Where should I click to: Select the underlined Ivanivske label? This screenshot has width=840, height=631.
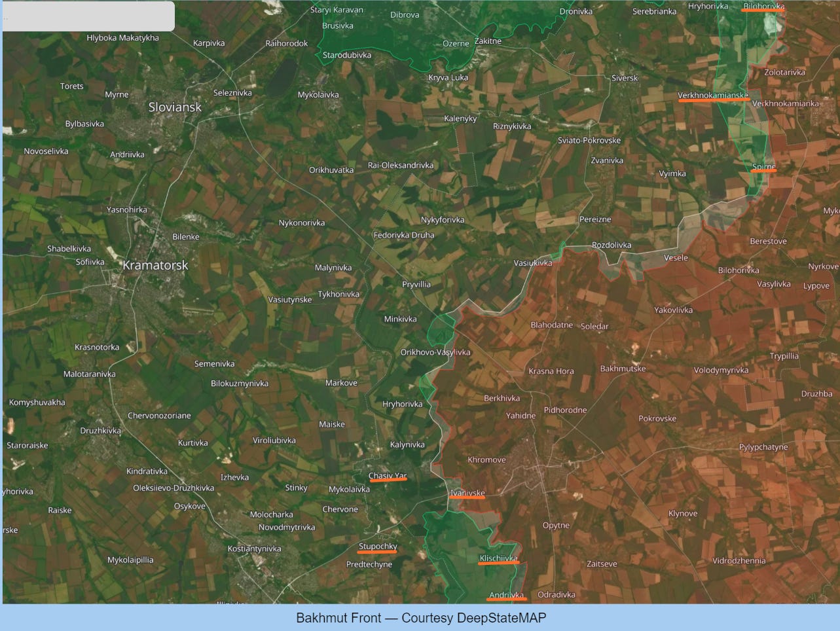[467, 493]
